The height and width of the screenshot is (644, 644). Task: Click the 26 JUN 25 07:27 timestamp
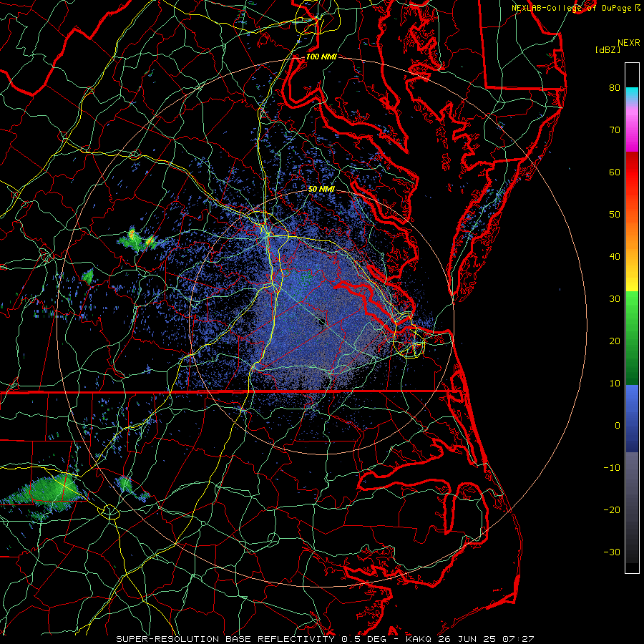coord(487,639)
